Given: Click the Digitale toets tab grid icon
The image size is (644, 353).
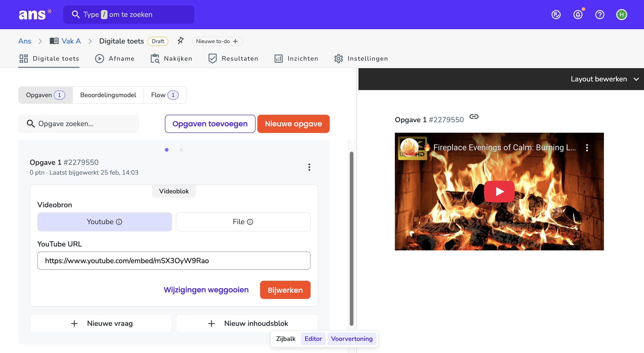Looking at the screenshot, I should pos(23,59).
